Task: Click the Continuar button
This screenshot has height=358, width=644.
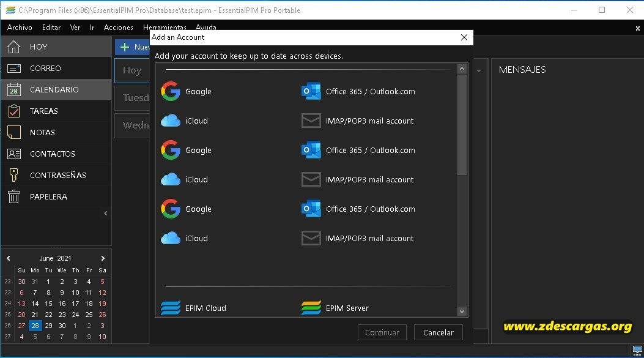Action: (x=382, y=332)
